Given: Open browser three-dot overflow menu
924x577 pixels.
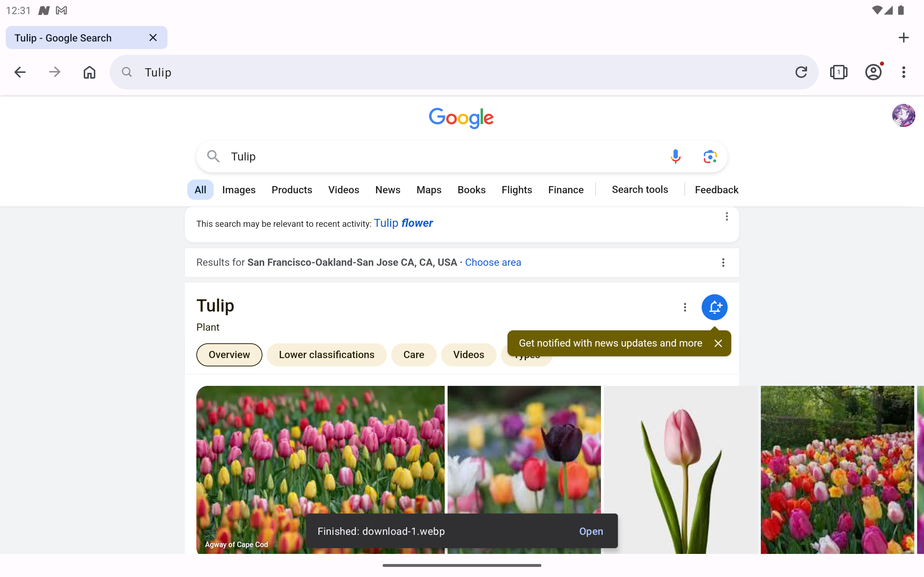Looking at the screenshot, I should click(x=903, y=72).
